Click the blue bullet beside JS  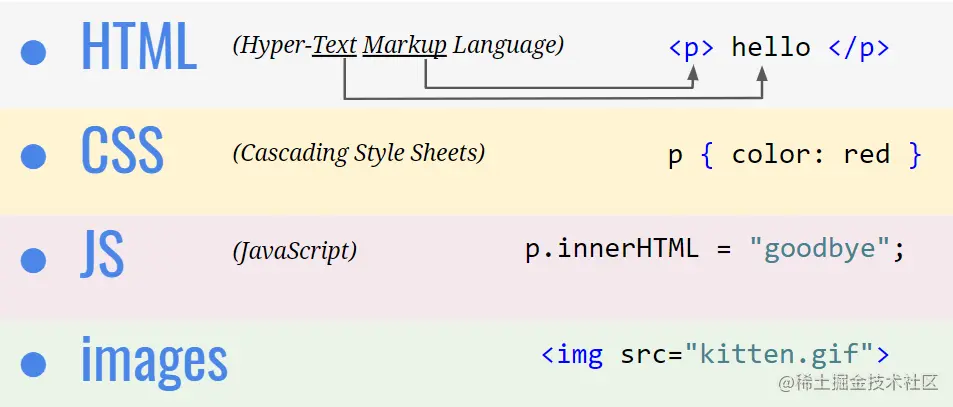click(x=34, y=259)
